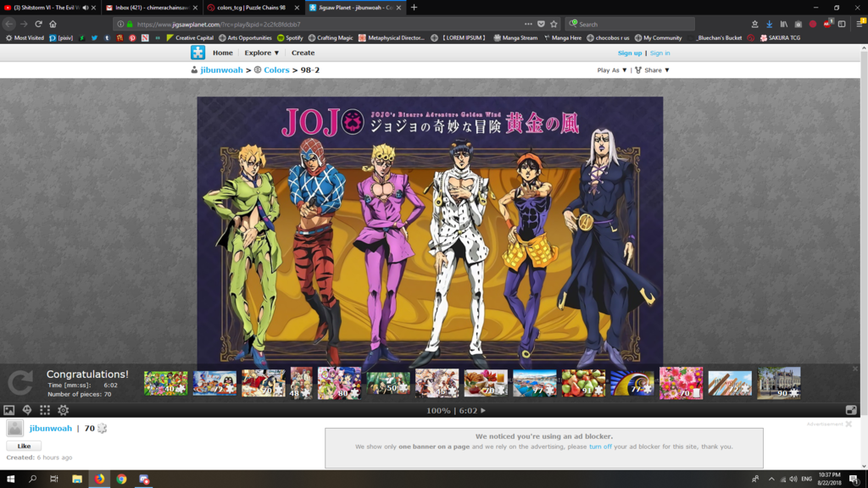
Task: Click turn off ad blocker link
Action: pyautogui.click(x=600, y=446)
